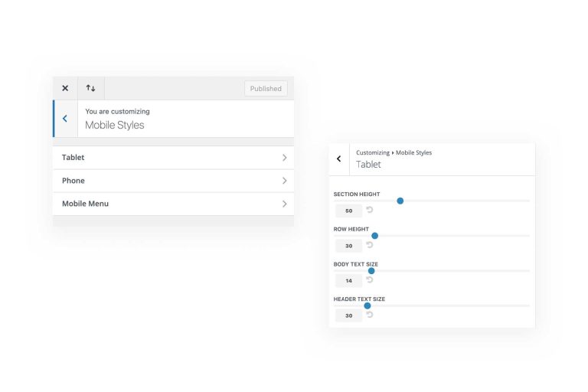Go back from the Tablet section
Image resolution: width=588 pixels, height=392 pixels.
coord(339,159)
